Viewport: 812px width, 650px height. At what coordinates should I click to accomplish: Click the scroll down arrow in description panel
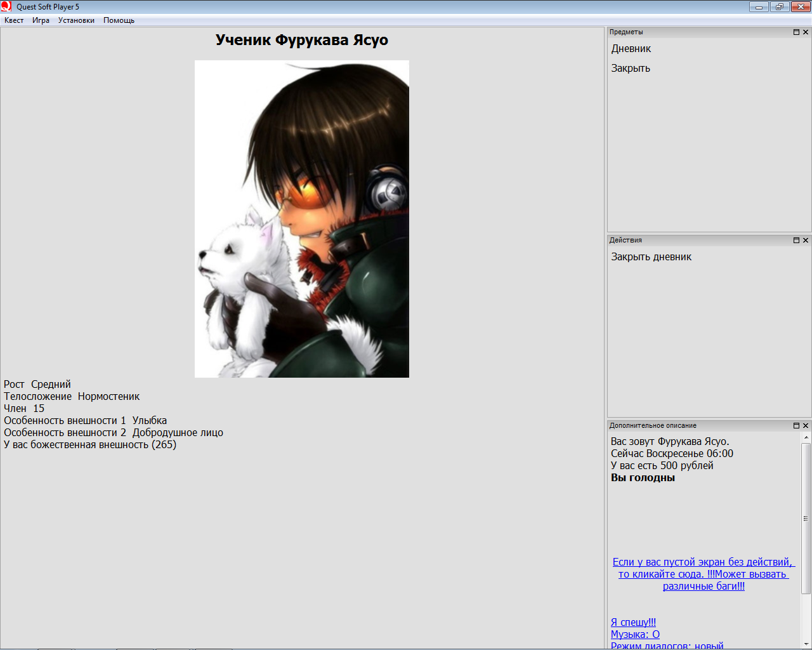[x=806, y=644]
